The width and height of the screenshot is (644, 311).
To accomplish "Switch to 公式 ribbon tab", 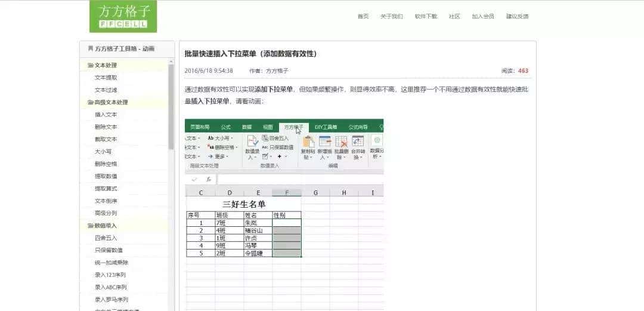I will pyautogui.click(x=225, y=127).
